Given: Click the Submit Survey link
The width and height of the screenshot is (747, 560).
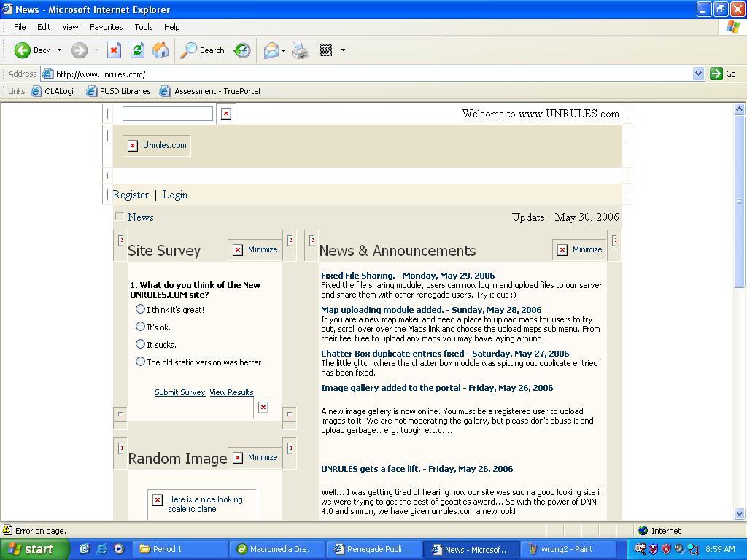Looking at the screenshot, I should [179, 392].
